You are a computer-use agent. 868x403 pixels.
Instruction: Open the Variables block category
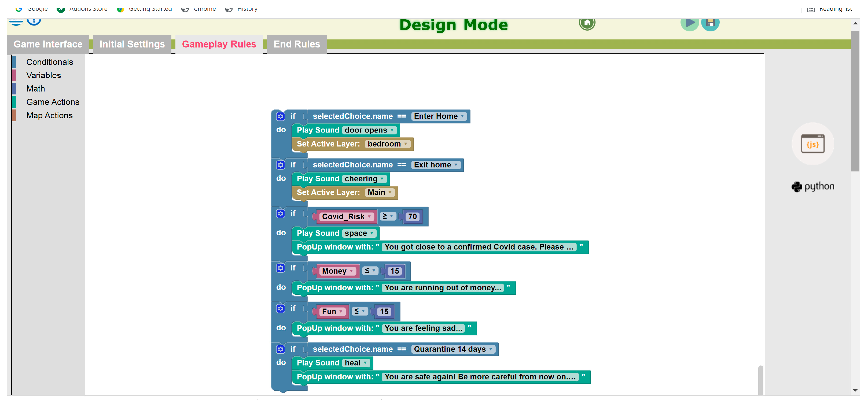tap(43, 75)
